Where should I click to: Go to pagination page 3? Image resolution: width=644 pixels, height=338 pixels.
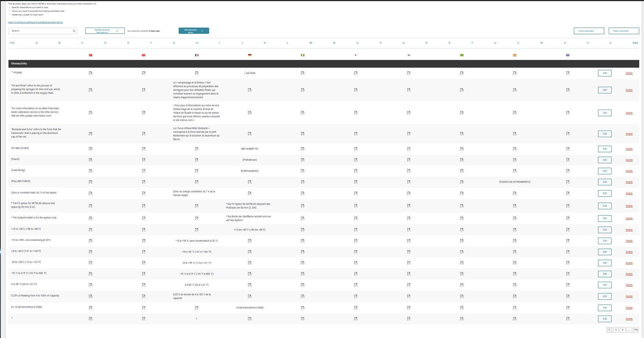pyautogui.click(x=623, y=330)
